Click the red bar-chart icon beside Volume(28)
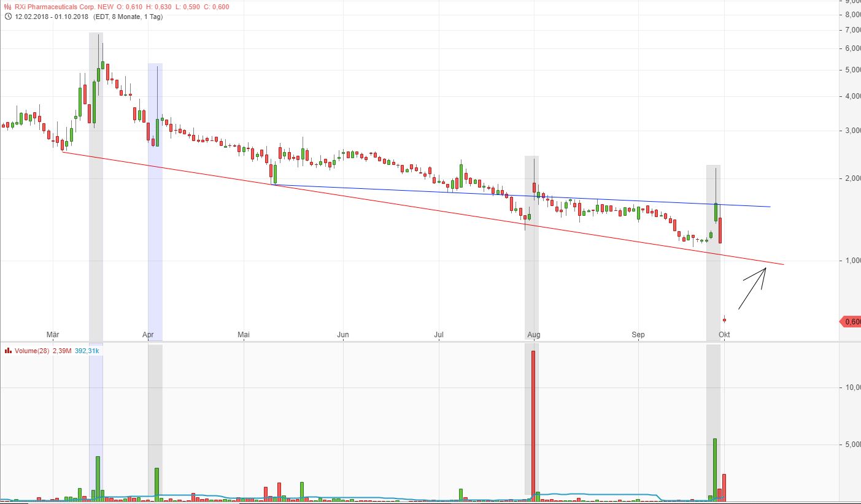 point(7,350)
